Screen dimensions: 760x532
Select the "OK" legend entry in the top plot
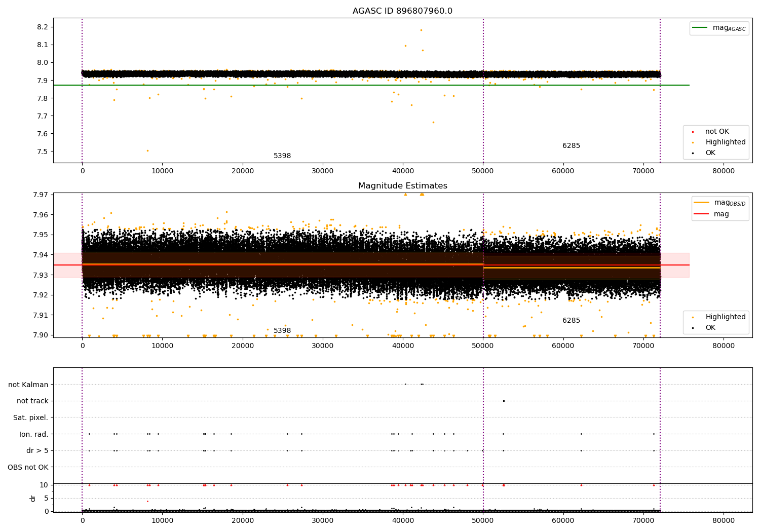pyautogui.click(x=710, y=153)
